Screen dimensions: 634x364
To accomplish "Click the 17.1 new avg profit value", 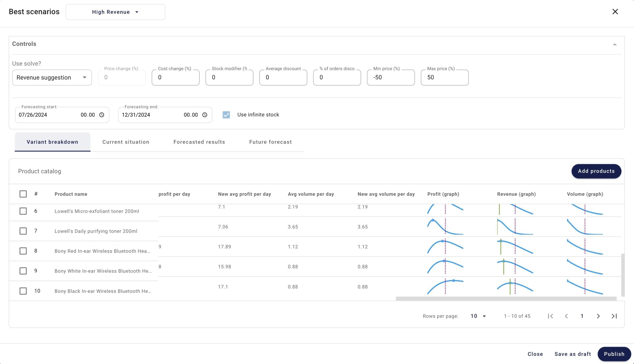I will [223, 287].
